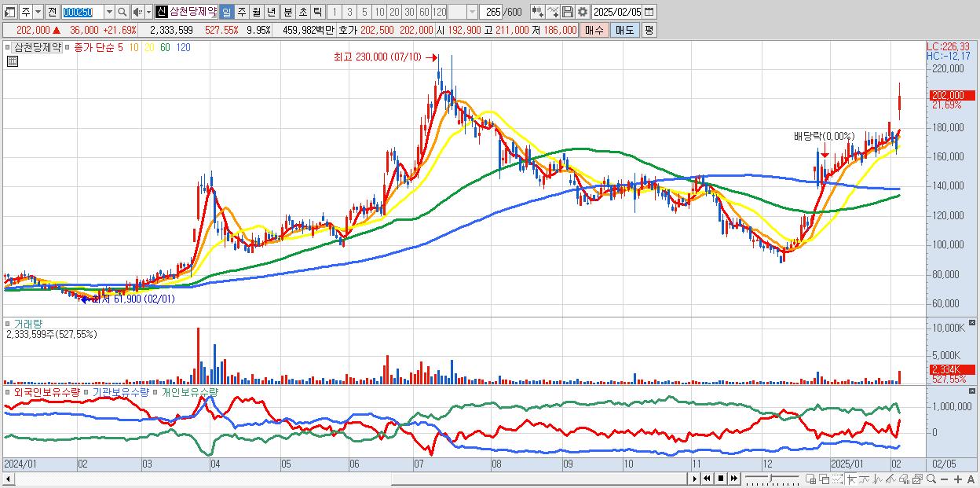The image size is (980, 488).
Task: Click the '전' button in the top toolbar
Action: [x=52, y=12]
